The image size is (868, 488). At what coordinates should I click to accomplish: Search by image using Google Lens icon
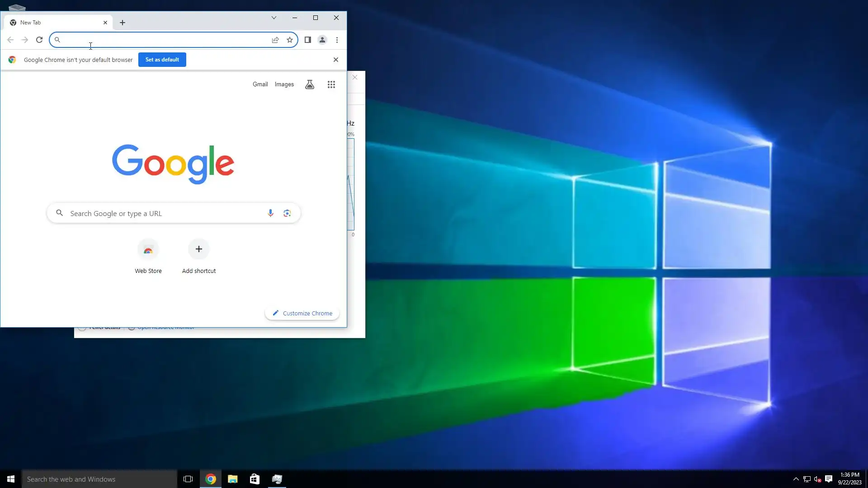[287, 213]
